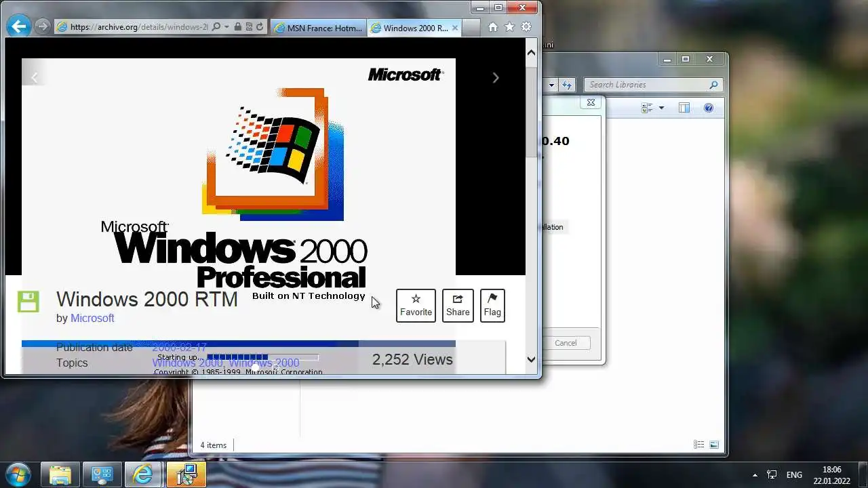Click the Favorite button

(416, 306)
